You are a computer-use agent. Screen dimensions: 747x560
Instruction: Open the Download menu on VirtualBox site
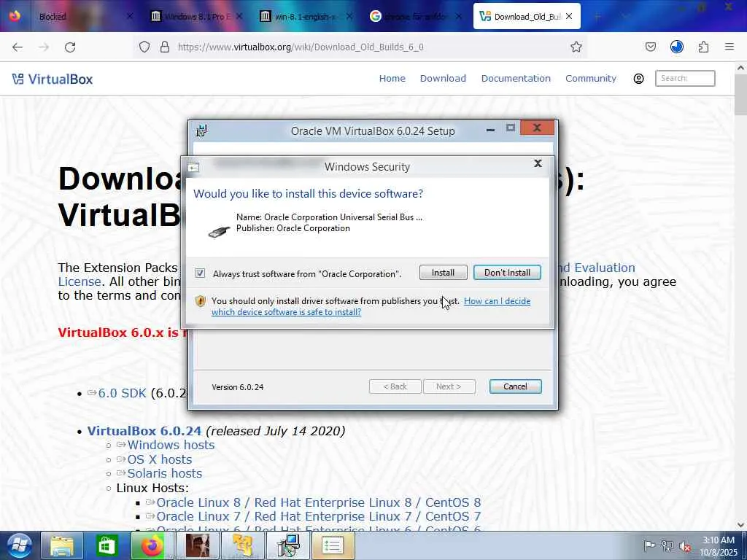pos(443,78)
